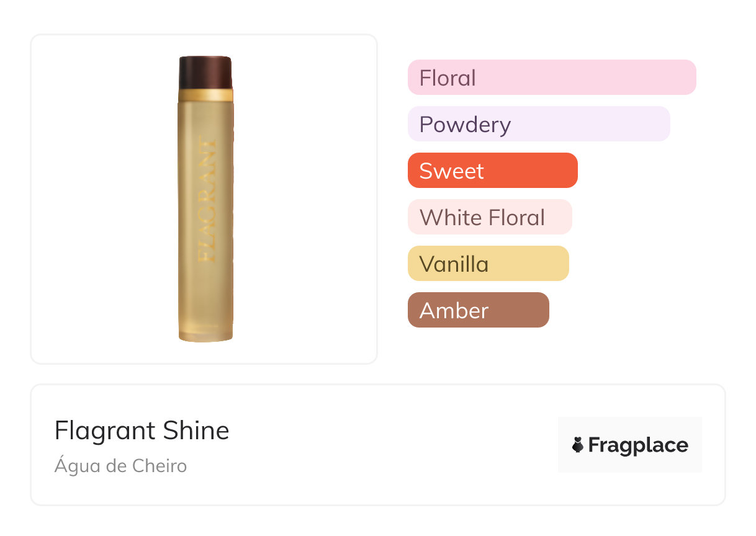Viewport: 756px width, 536px height.
Task: Tap the "Vanilla" text label
Action: (x=454, y=264)
